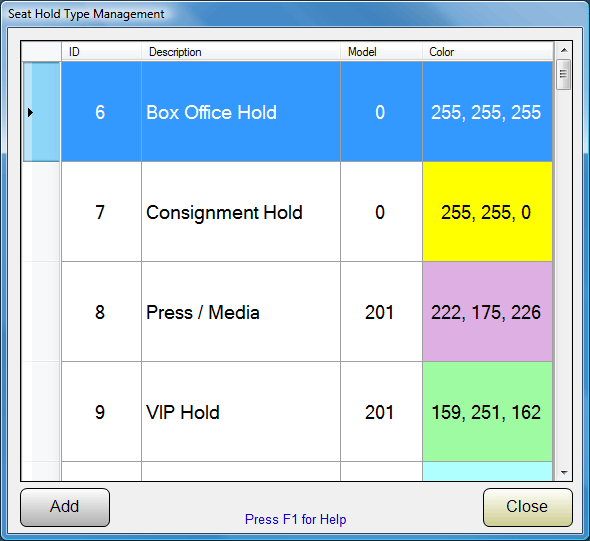Click the Add button
The height and width of the screenshot is (541, 590).
tap(65, 507)
